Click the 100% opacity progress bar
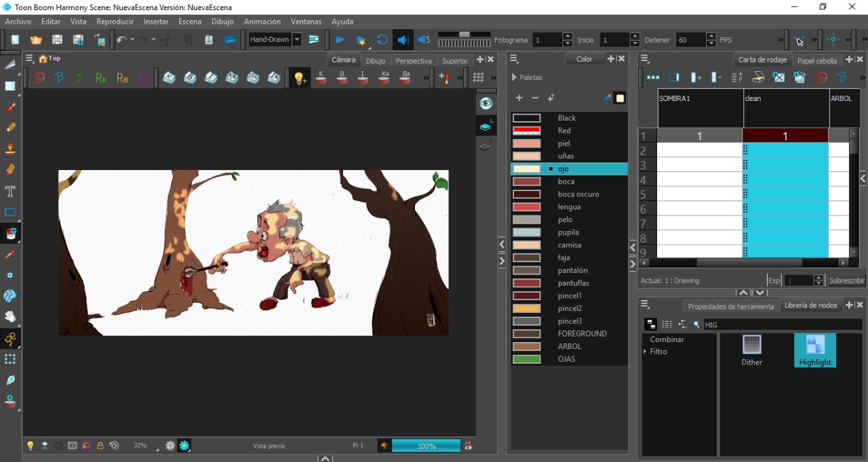Screen dimensions: 868x462 (x=426, y=446)
